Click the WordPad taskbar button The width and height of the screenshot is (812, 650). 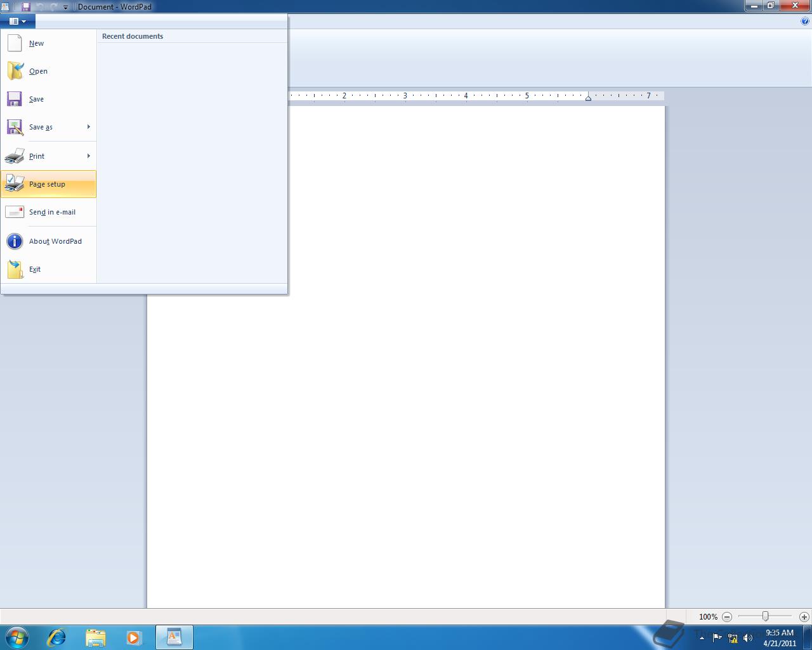174,637
